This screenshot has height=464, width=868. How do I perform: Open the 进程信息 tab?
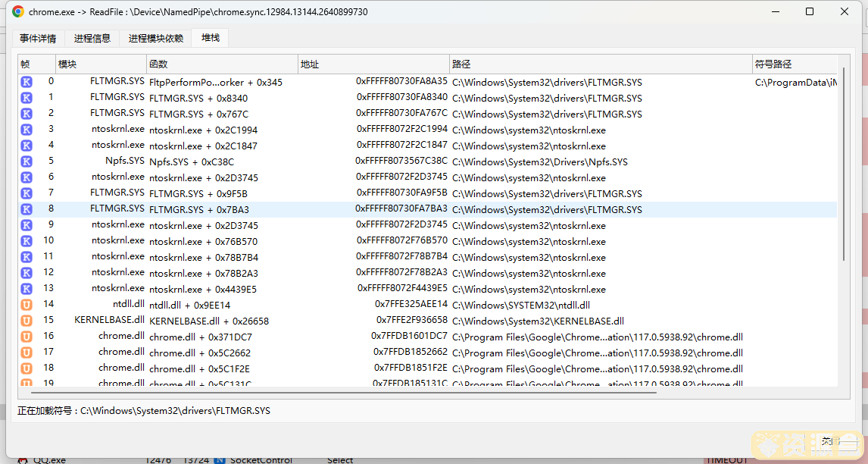pos(92,38)
